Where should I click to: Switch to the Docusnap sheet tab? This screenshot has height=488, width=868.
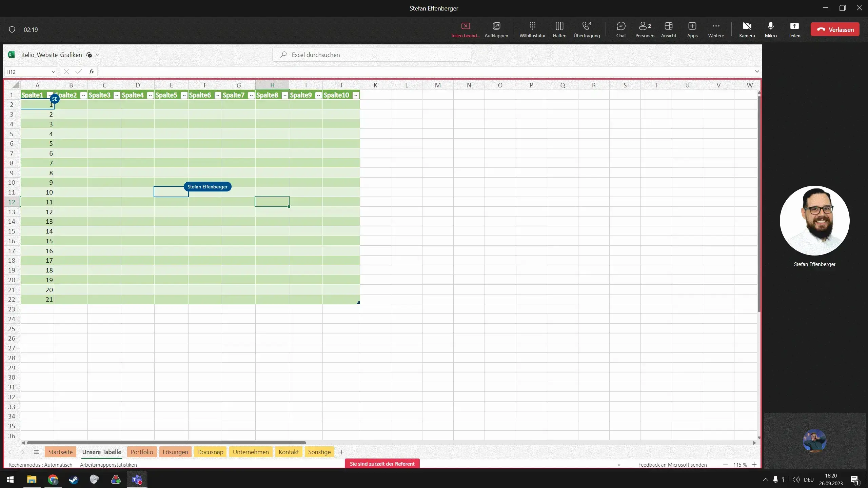tap(210, 452)
